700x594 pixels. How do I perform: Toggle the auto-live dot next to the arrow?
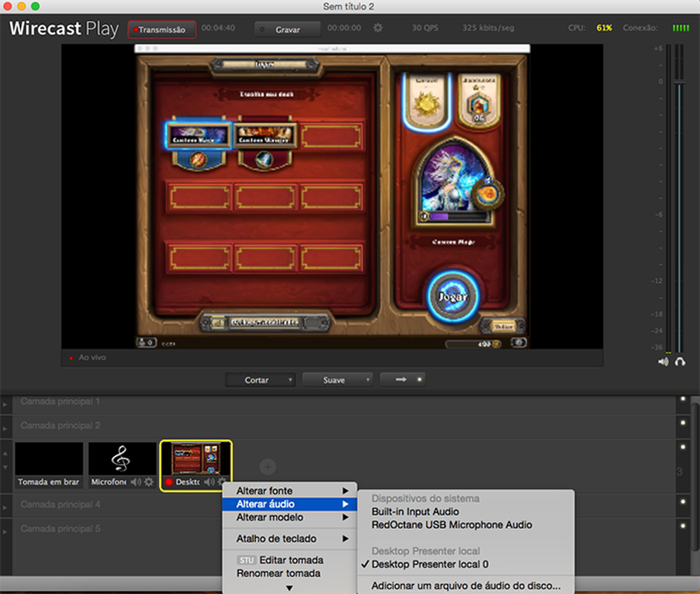tap(419, 379)
